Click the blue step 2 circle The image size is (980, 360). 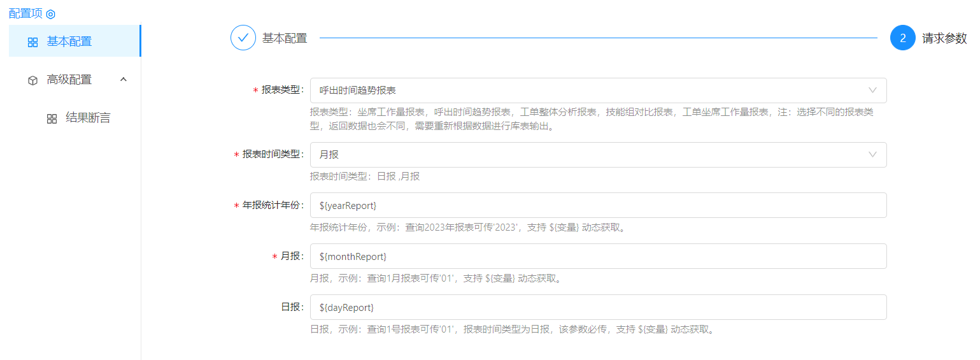[902, 38]
